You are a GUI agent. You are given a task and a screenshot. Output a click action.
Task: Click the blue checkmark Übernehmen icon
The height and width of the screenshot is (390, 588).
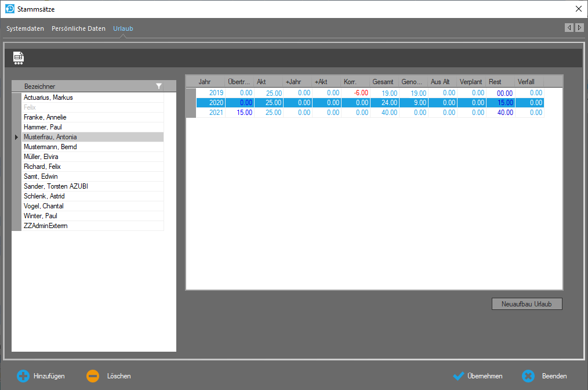(x=459, y=376)
